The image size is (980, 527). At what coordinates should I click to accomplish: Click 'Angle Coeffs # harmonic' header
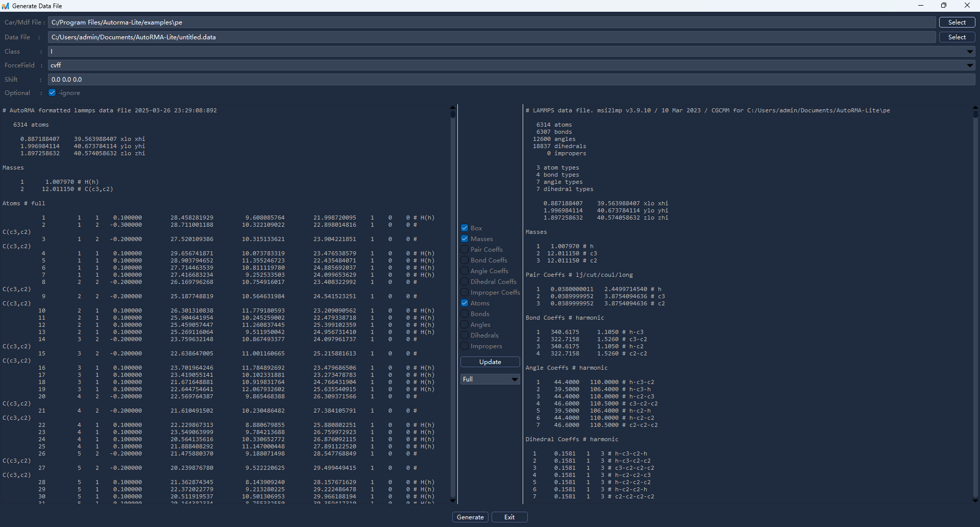pos(567,368)
